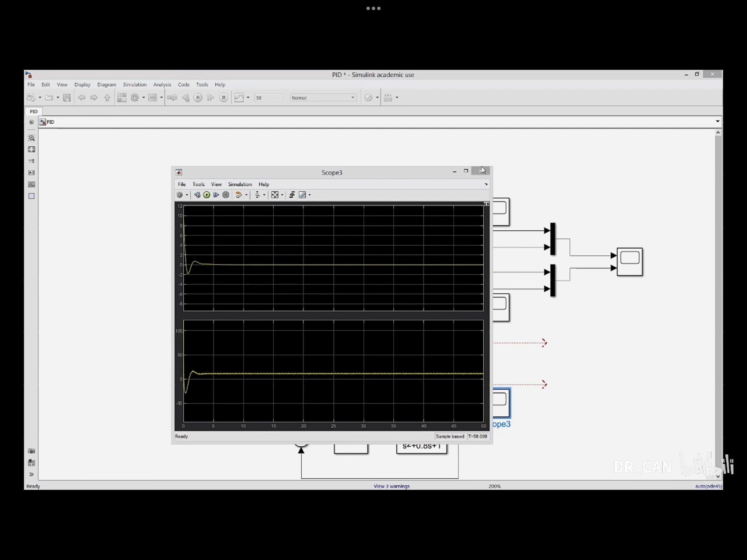The image size is (747, 560).
Task: Click green Run button in Scope3 toolbar
Action: pos(207,195)
